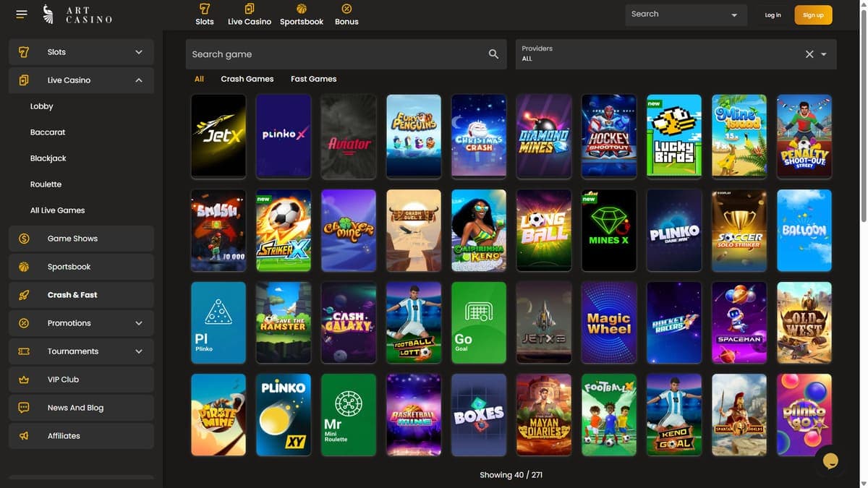Go to Sportsbook in the top navigation
The width and height of the screenshot is (868, 488).
click(x=302, y=14)
